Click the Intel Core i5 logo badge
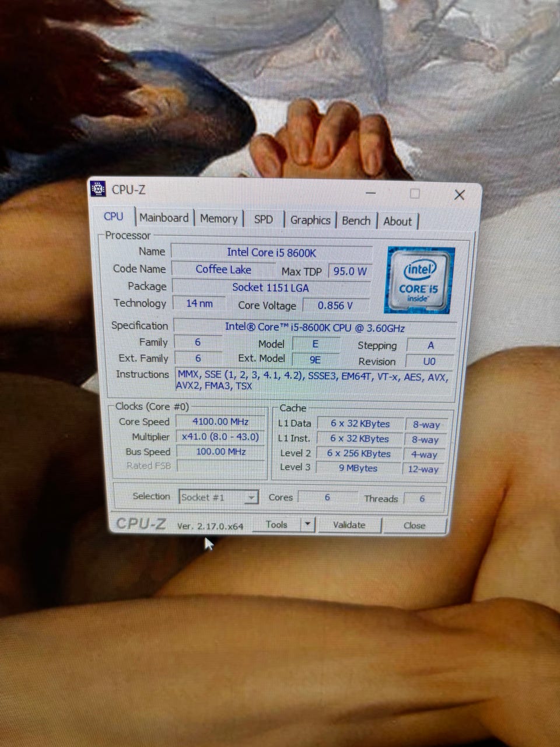 (419, 280)
